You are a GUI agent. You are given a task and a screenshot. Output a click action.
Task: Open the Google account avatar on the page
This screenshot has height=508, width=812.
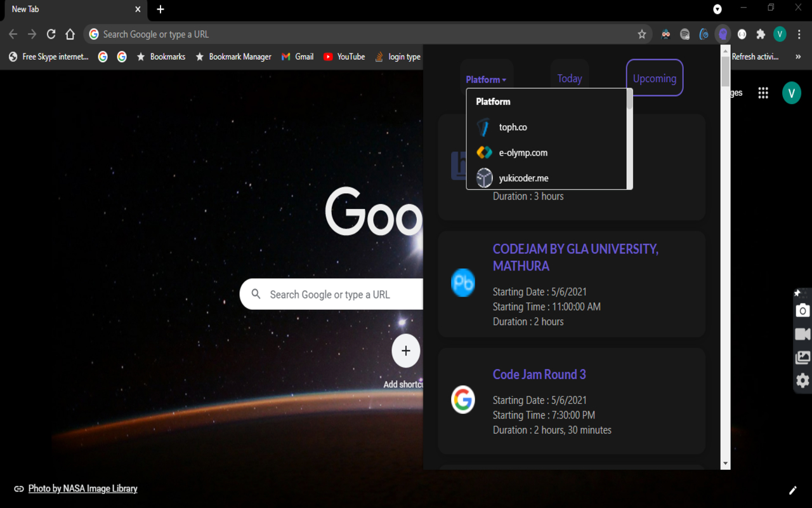[791, 93]
